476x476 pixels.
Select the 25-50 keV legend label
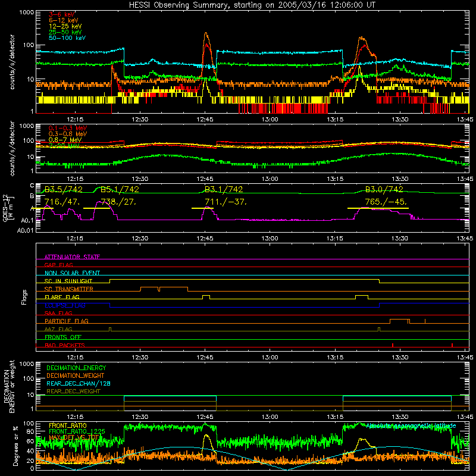pos(65,32)
